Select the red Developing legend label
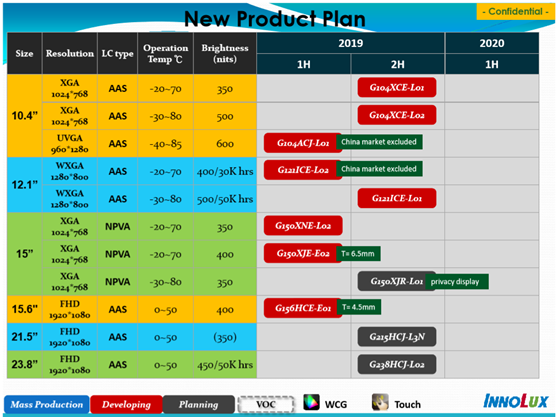The height and width of the screenshot is (419, 558). coord(126,405)
